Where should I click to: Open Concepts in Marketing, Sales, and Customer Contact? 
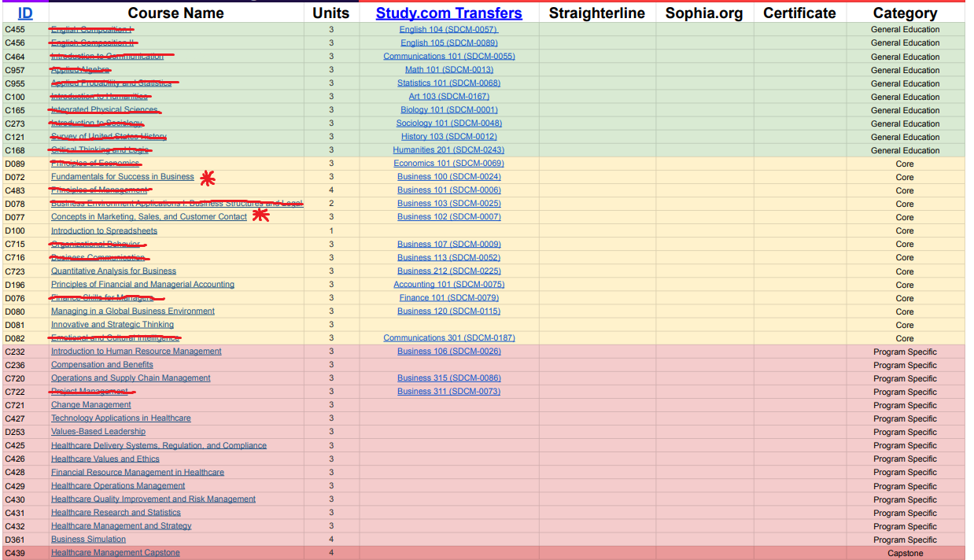pyautogui.click(x=149, y=217)
